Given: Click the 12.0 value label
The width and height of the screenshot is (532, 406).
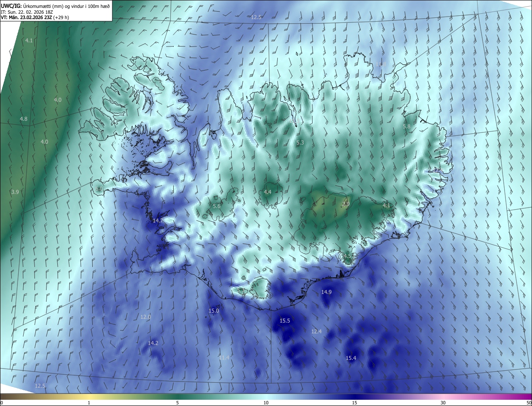Looking at the screenshot, I should pos(145,317).
